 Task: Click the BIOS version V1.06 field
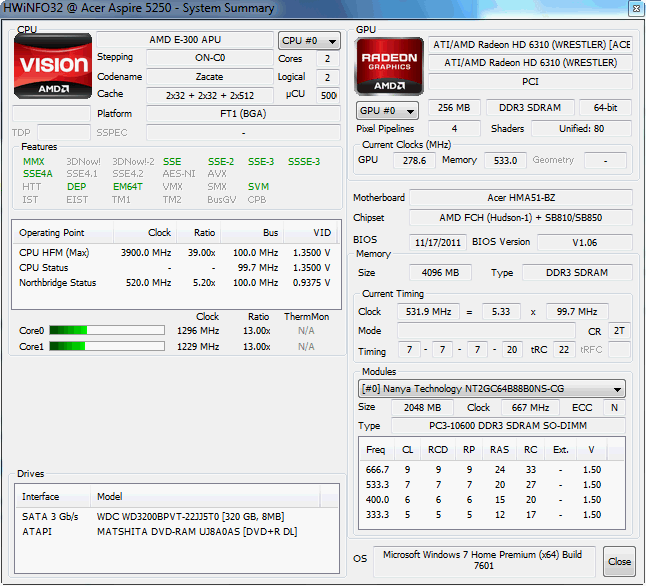pos(585,242)
